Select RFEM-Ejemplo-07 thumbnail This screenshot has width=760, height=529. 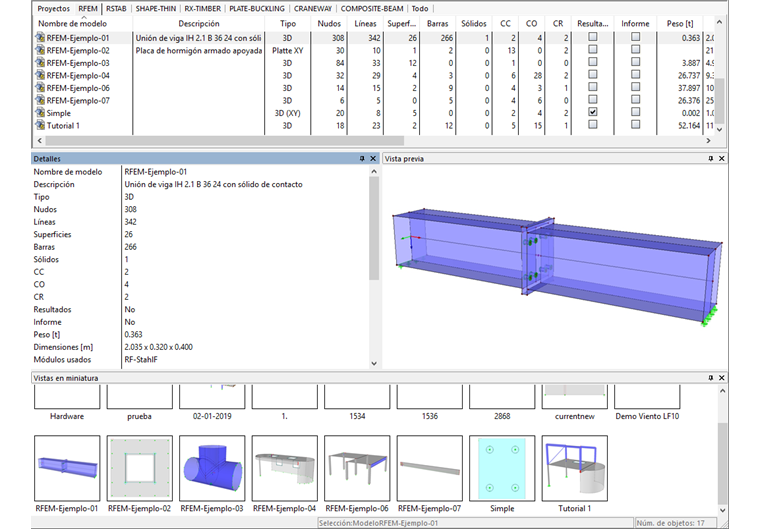pyautogui.click(x=429, y=468)
